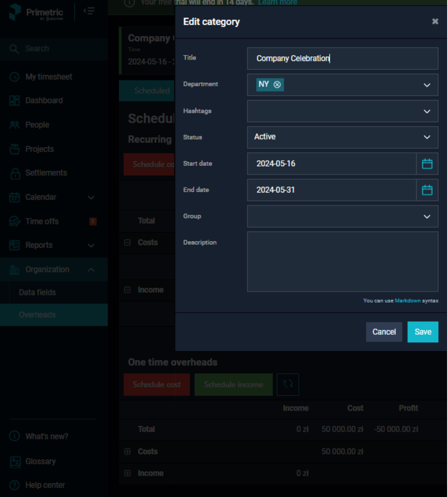Open Data fields submenu item
The height and width of the screenshot is (497, 448).
click(x=54, y=292)
